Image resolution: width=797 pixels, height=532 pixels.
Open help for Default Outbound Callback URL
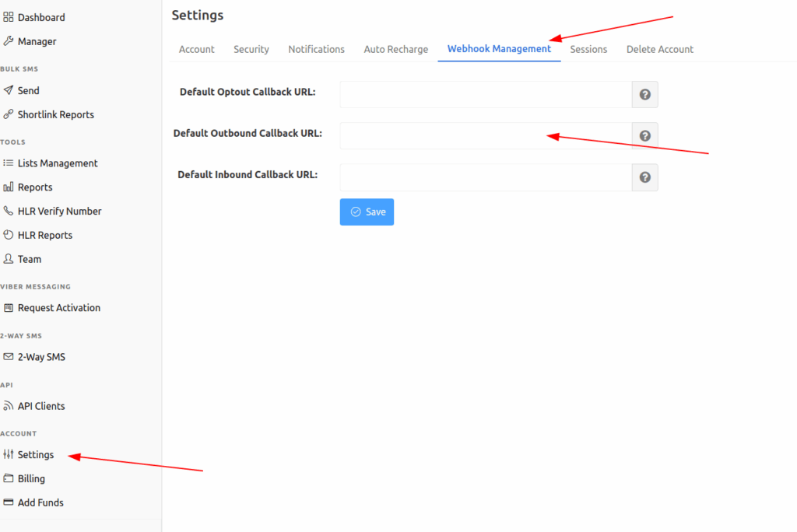(x=644, y=136)
